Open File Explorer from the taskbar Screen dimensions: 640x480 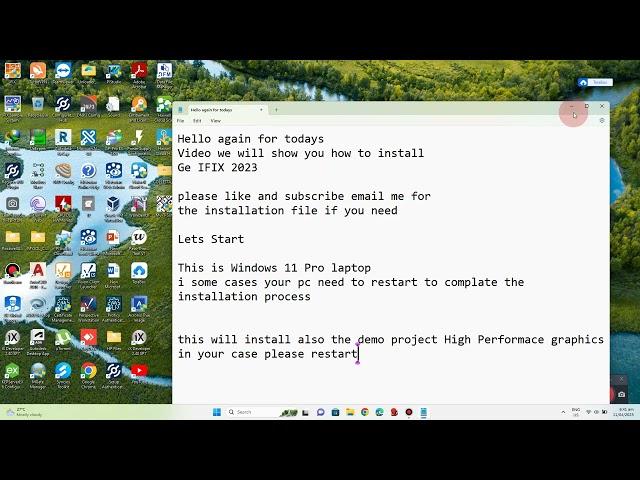[x=350, y=412]
